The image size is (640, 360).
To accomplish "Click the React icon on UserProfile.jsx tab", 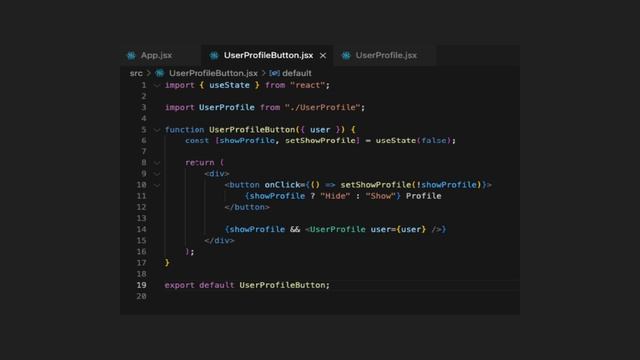I will click(x=346, y=56).
